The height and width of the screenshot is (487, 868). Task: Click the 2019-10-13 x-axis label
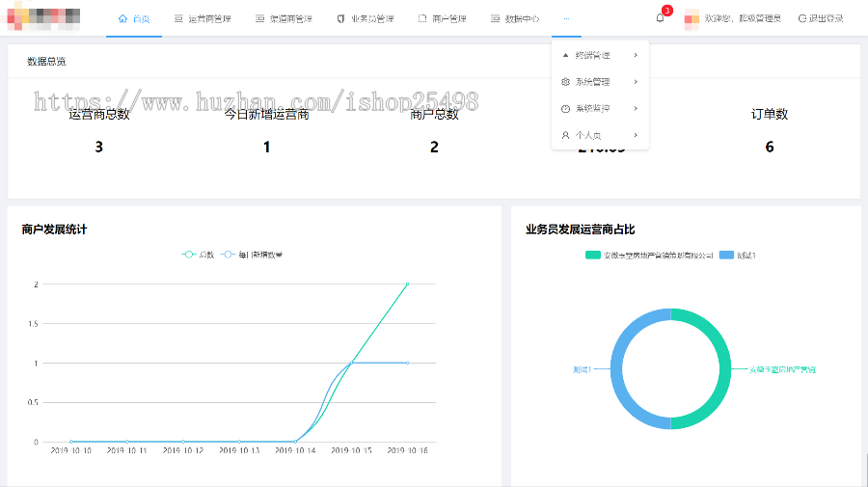click(x=239, y=450)
